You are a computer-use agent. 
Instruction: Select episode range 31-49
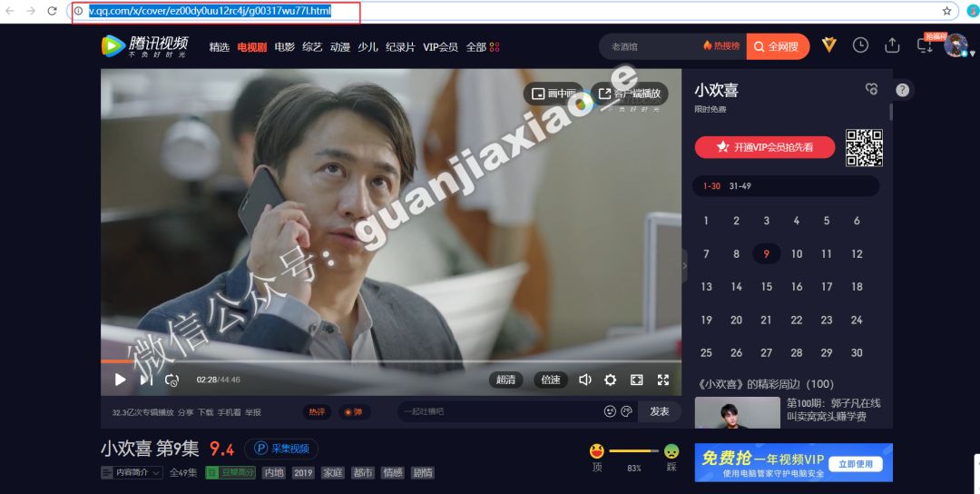pos(740,186)
